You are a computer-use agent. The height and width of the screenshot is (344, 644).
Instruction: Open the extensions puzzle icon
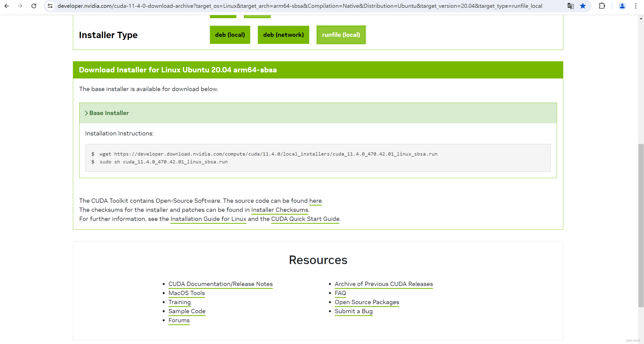(602, 6)
